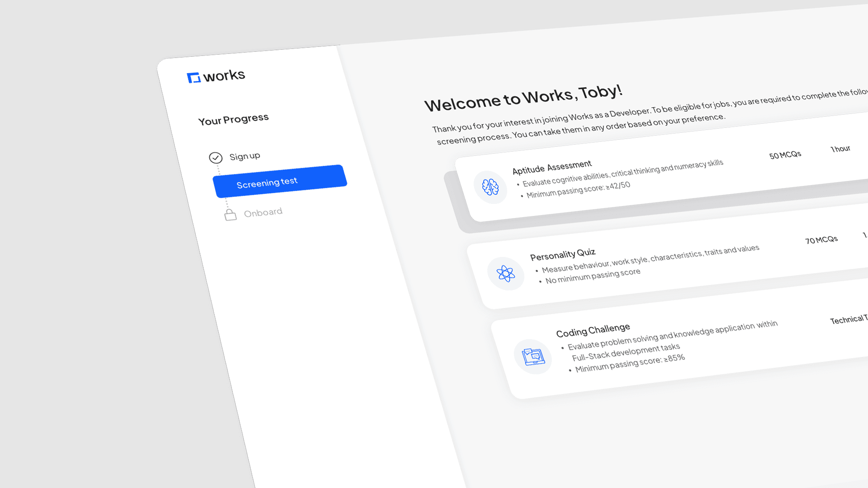868x488 pixels.
Task: Open the Coding Challenge card title
Action: [x=593, y=330]
